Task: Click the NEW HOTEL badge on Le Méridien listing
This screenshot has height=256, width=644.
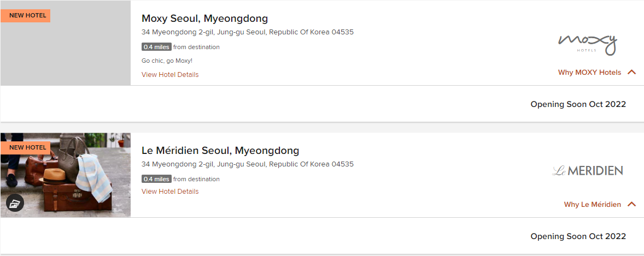Action: (26, 147)
